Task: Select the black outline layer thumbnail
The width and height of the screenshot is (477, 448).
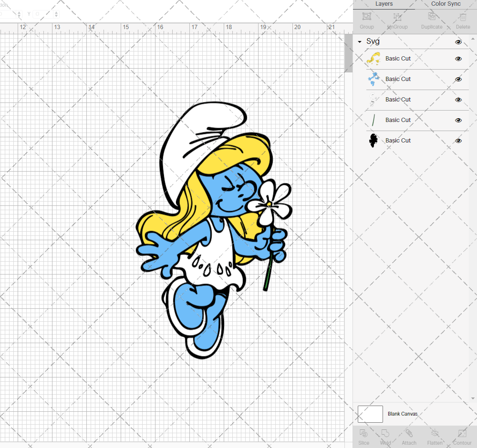Action: click(373, 141)
